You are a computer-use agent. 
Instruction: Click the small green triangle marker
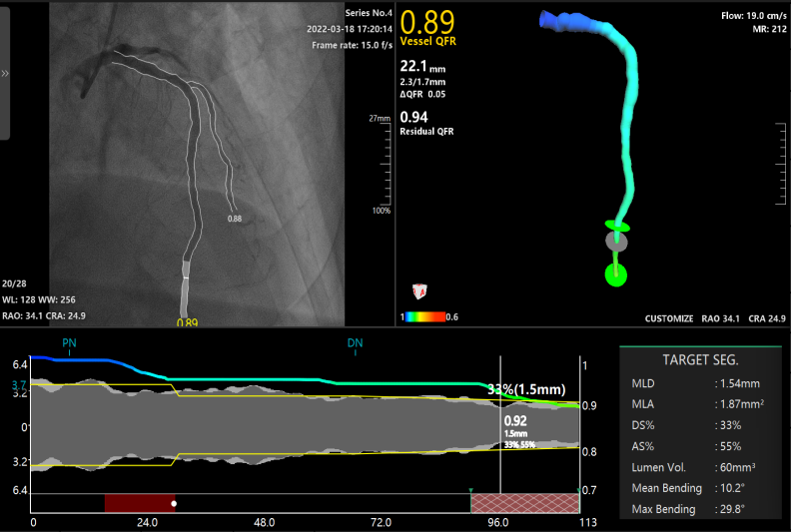(x=470, y=490)
